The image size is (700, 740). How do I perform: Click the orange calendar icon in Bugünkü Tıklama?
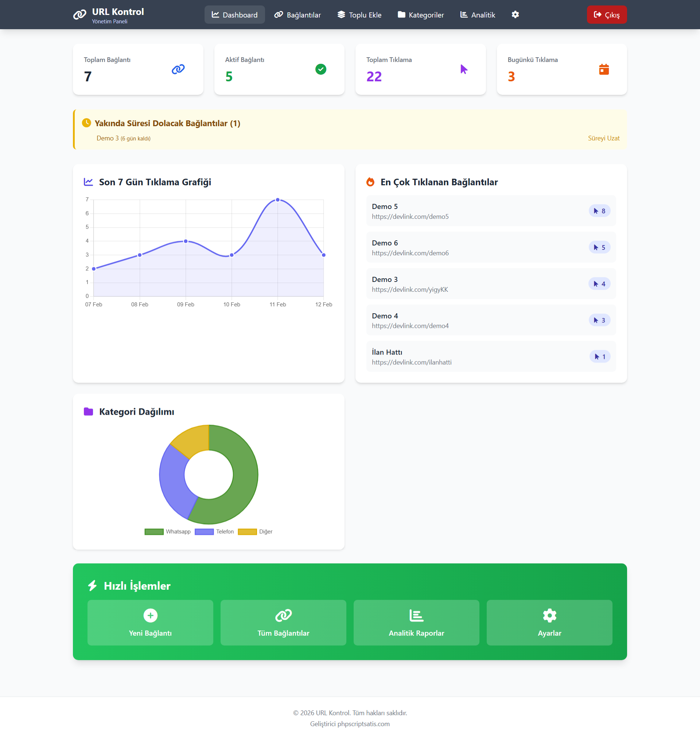pos(604,69)
